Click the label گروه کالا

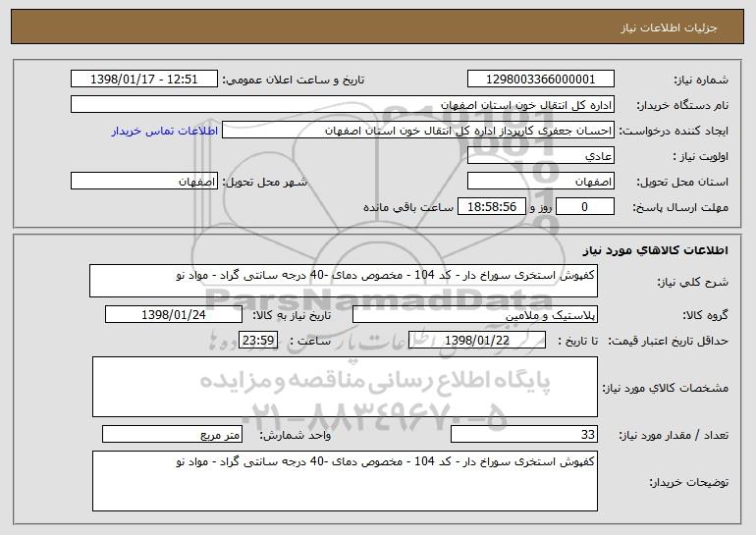[x=706, y=315]
